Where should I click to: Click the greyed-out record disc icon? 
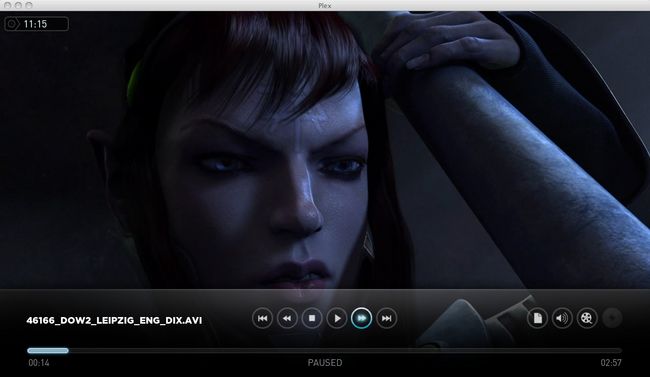[x=612, y=318]
